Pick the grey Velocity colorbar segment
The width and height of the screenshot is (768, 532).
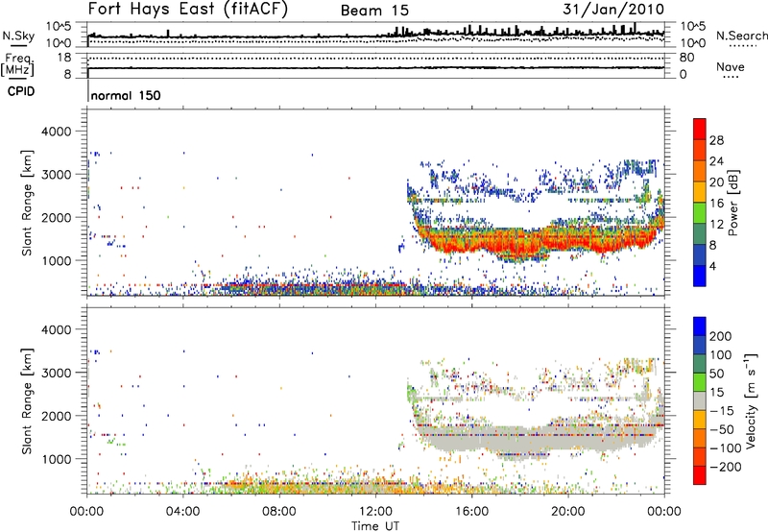700,400
